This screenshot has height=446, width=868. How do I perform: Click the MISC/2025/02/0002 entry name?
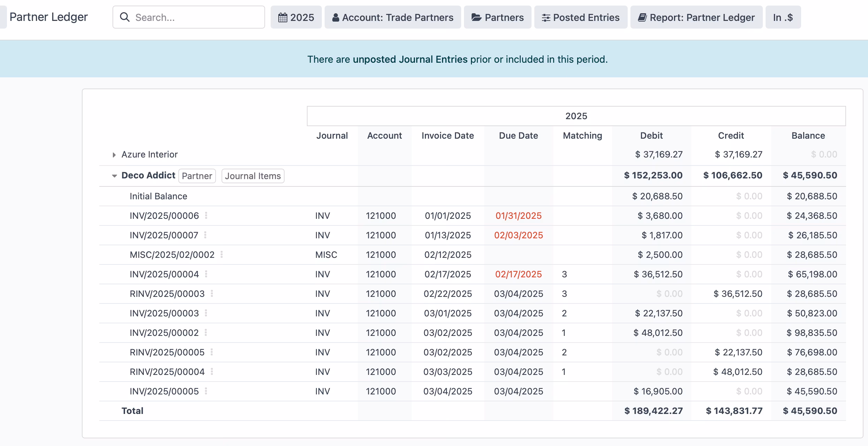172,255
